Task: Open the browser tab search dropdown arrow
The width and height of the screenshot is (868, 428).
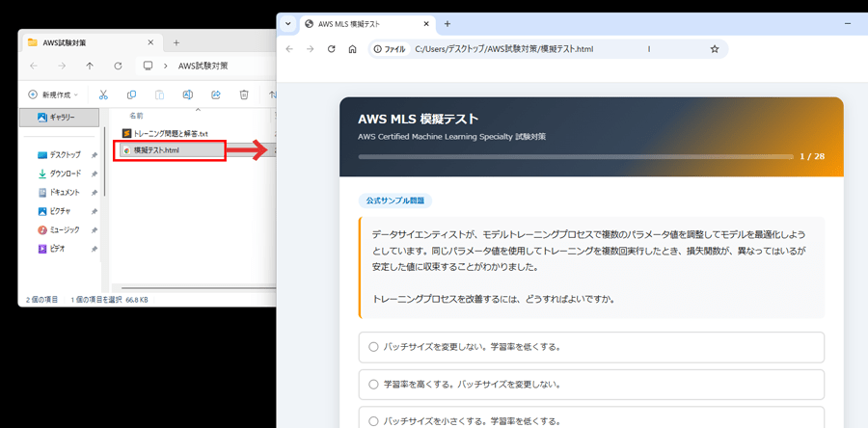Action: (x=287, y=23)
